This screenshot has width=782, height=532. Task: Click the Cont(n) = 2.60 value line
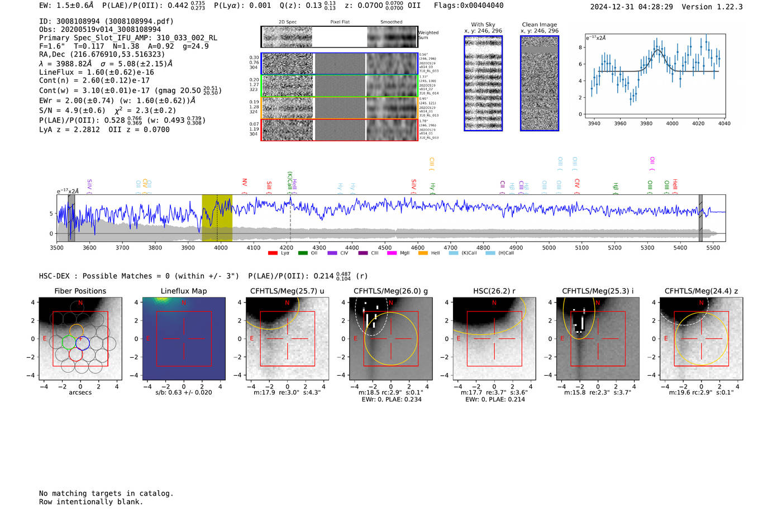point(94,80)
